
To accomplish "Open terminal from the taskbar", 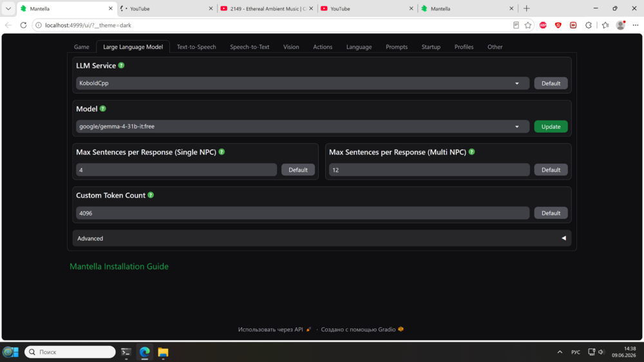I will pyautogui.click(x=126, y=352).
